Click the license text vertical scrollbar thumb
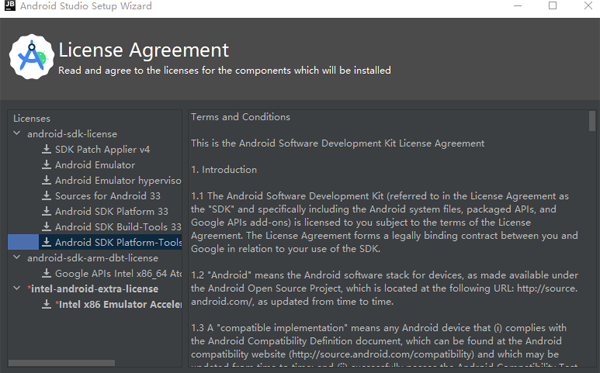The image size is (600, 373). point(592,121)
